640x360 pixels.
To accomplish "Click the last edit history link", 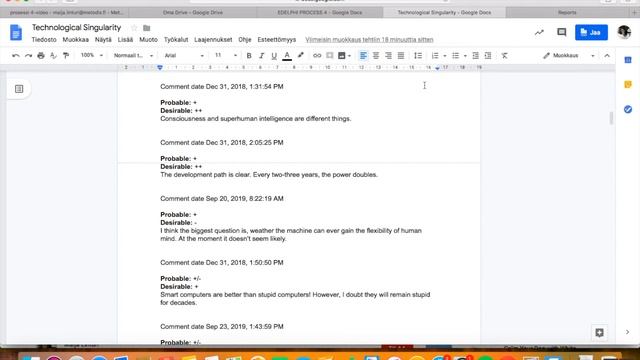I will 369,40.
